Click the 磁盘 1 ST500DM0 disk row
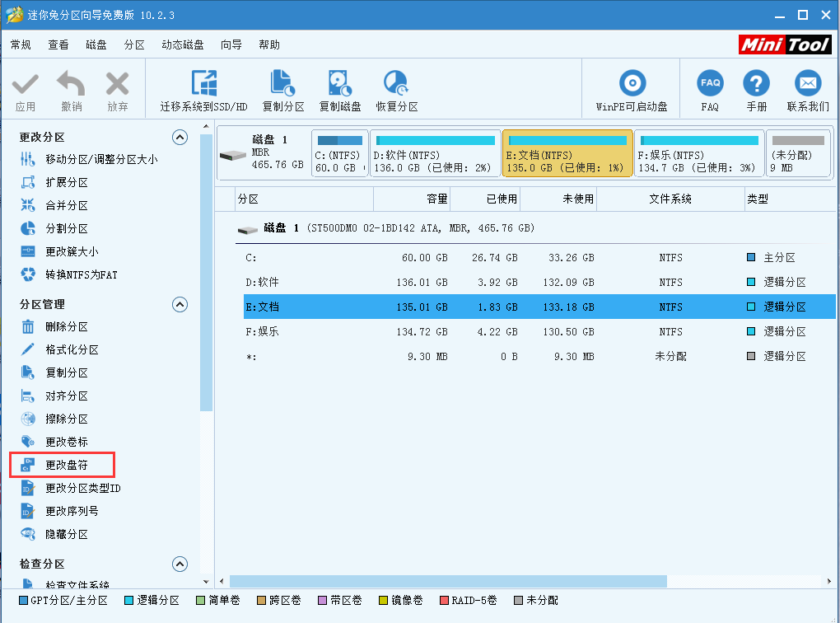The width and height of the screenshot is (840, 623). click(x=536, y=228)
